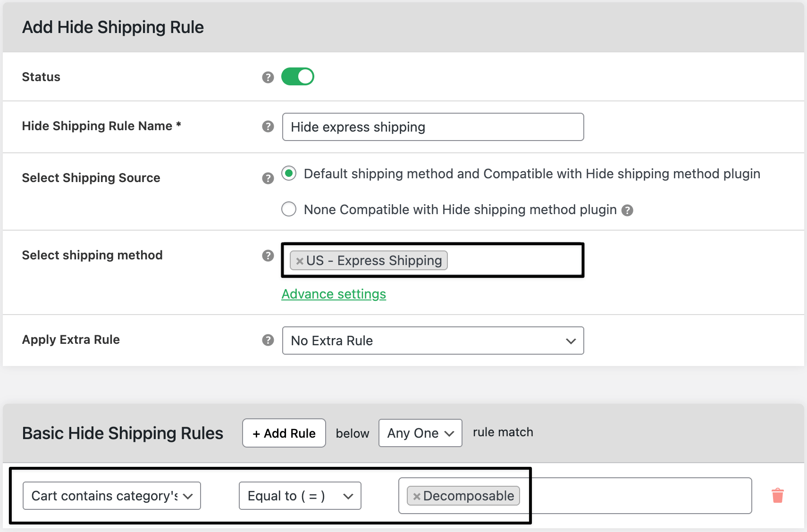Delete the rule with the trash icon

(777, 496)
